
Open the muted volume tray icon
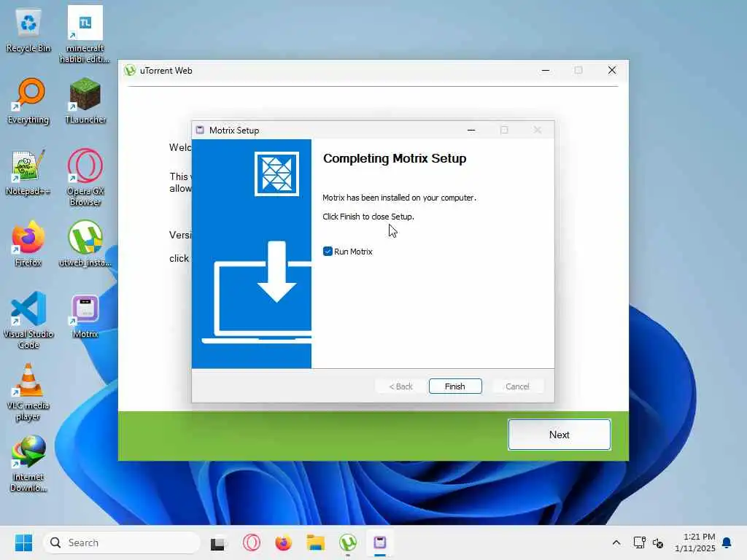point(658,542)
